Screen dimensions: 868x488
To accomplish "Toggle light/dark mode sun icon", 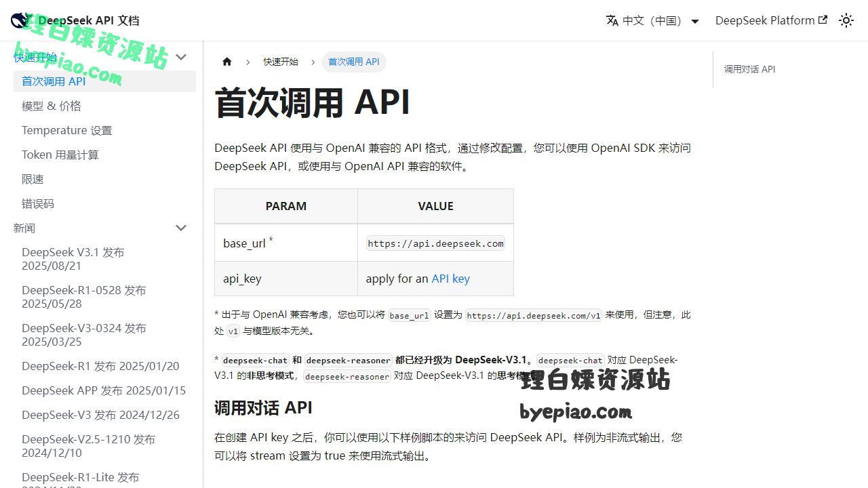I will (x=846, y=20).
